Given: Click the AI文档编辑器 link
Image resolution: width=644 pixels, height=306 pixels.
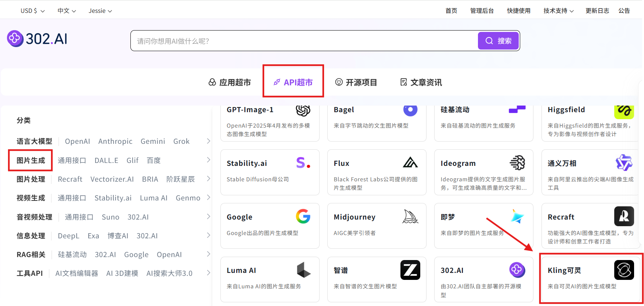Looking at the screenshot, I should (x=77, y=273).
